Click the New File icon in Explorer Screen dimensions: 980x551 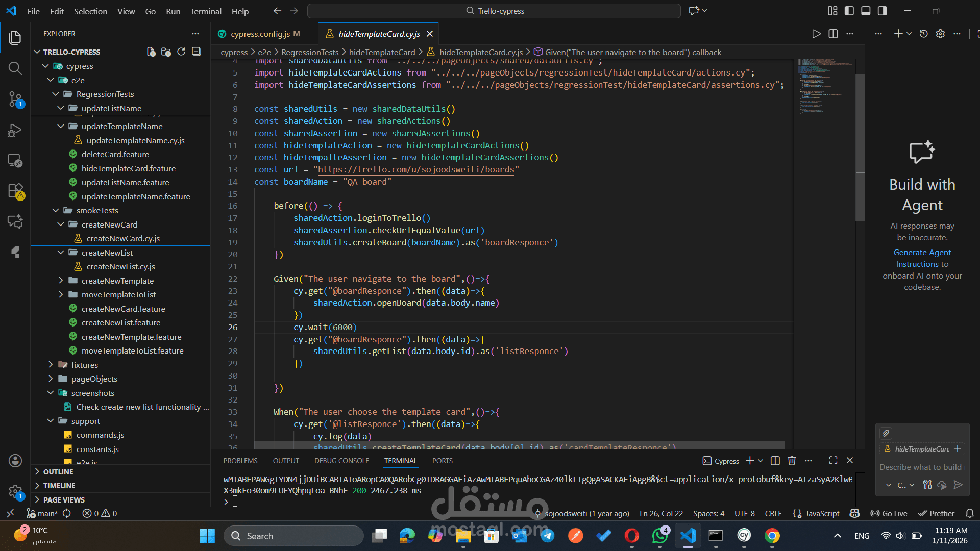151,52
